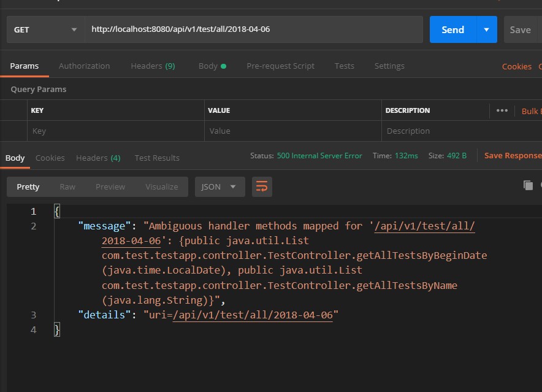Open the Test Results tab

pos(157,158)
